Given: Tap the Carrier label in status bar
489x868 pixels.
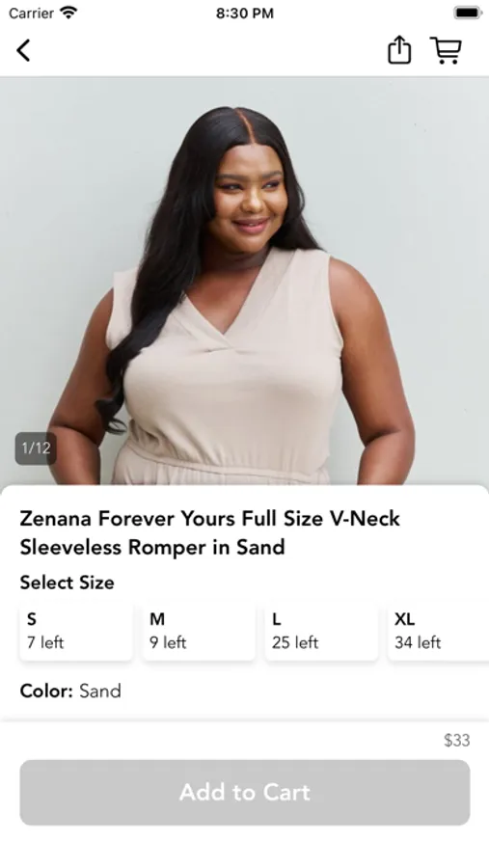Looking at the screenshot, I should click(x=31, y=13).
